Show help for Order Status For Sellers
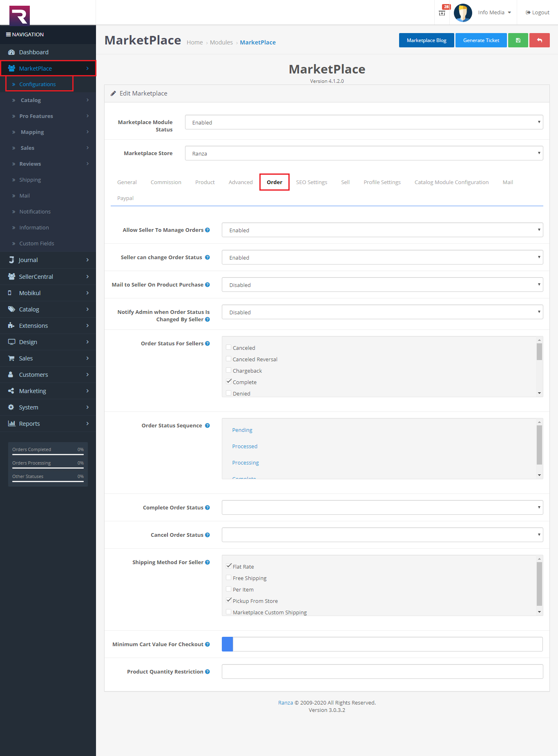This screenshot has width=558, height=756. tap(208, 343)
